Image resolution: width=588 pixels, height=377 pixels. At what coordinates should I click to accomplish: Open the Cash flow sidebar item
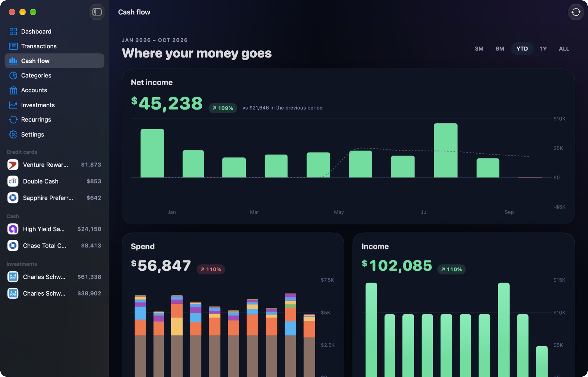(55, 61)
